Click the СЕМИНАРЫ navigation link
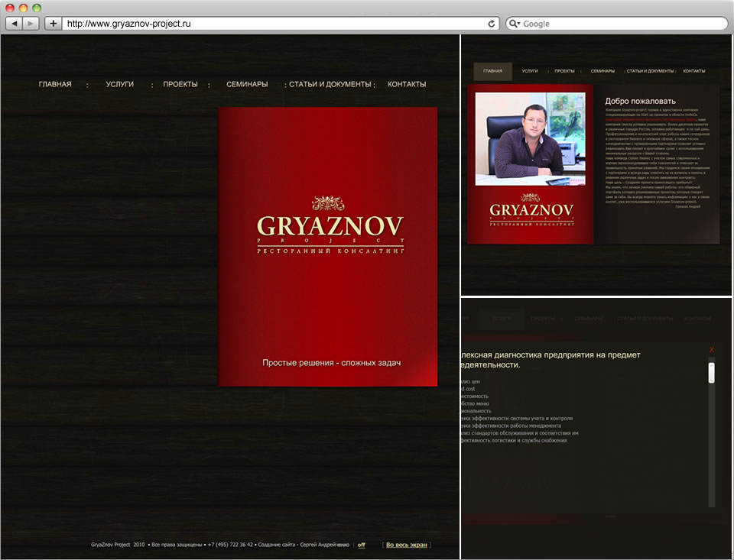This screenshot has width=734, height=560. 247,84
